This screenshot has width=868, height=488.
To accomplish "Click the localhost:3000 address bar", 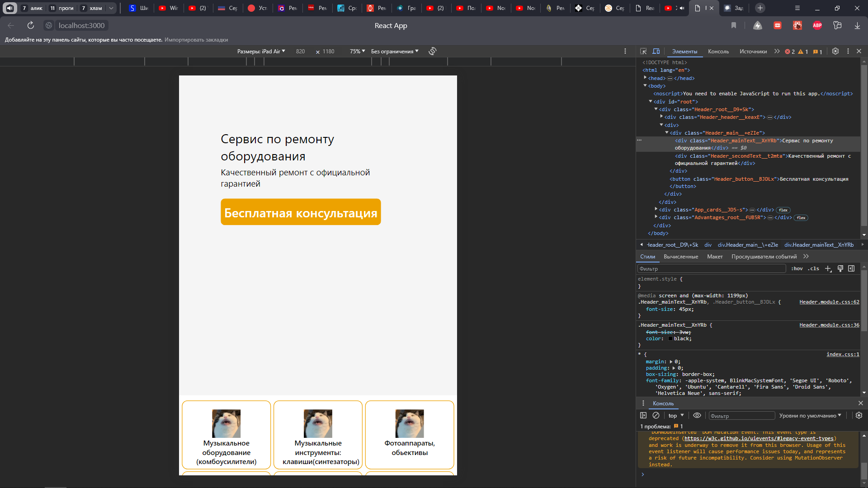I will (81, 25).
